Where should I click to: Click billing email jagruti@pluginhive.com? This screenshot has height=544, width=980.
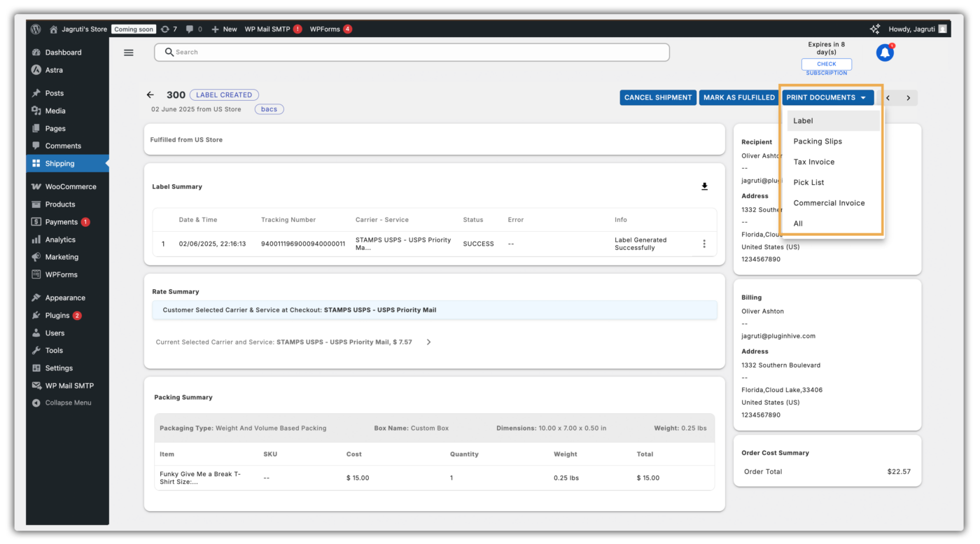point(778,336)
